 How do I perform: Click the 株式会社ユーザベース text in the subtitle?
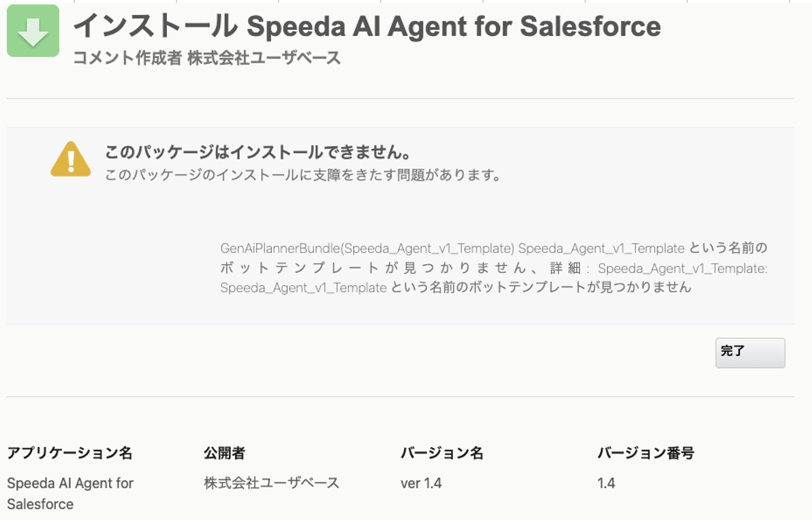coord(264,58)
